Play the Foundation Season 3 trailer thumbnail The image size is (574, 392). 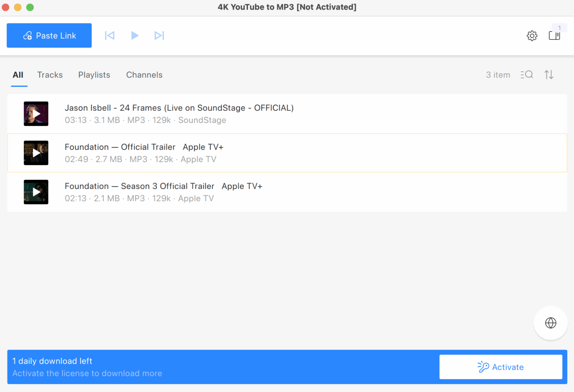36,192
